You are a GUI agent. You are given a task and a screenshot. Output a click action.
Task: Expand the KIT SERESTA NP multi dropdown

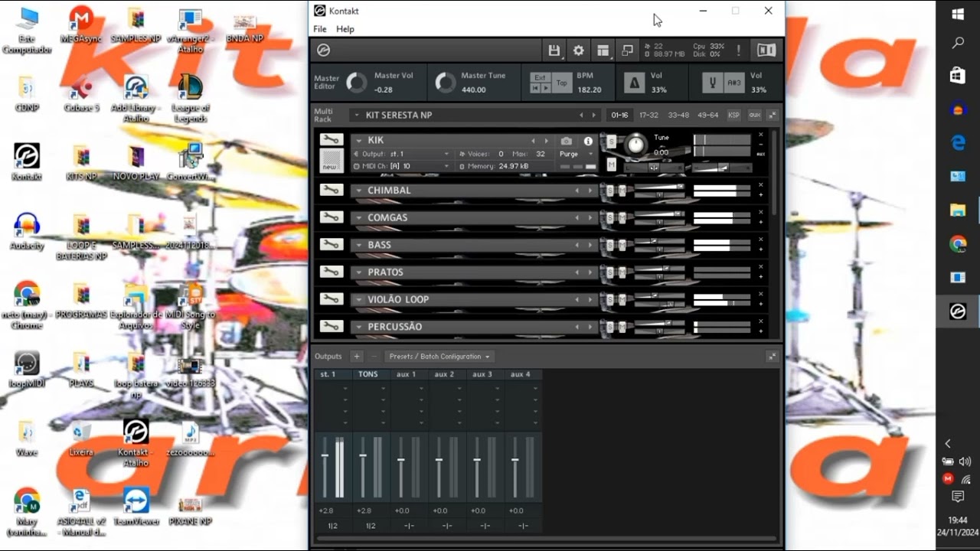357,116
